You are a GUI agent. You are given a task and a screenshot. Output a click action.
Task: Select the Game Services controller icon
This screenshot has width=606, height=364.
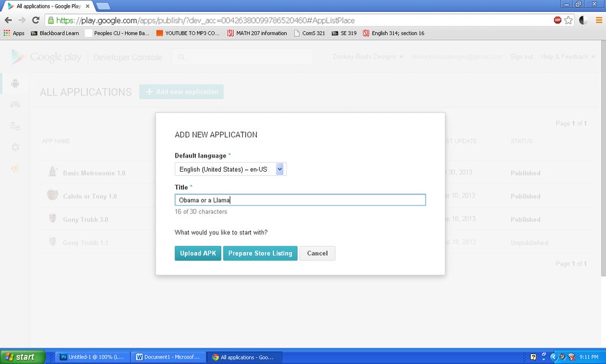point(15,104)
